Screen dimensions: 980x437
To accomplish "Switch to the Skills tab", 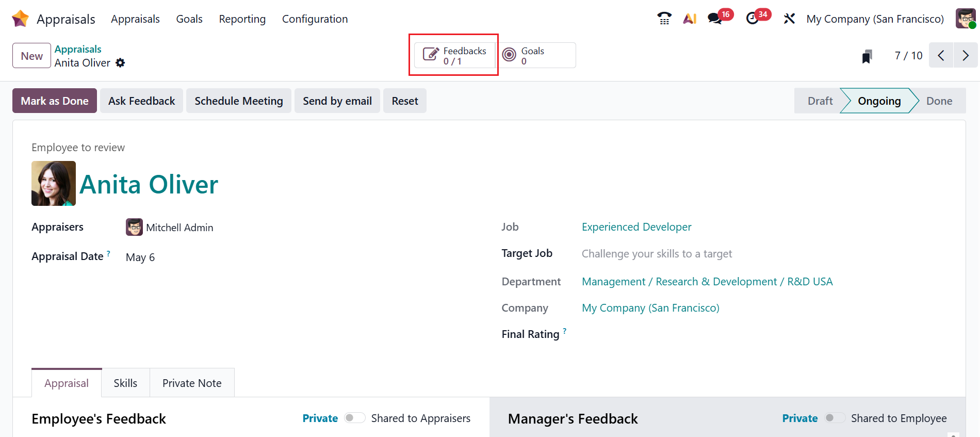I will click(125, 383).
